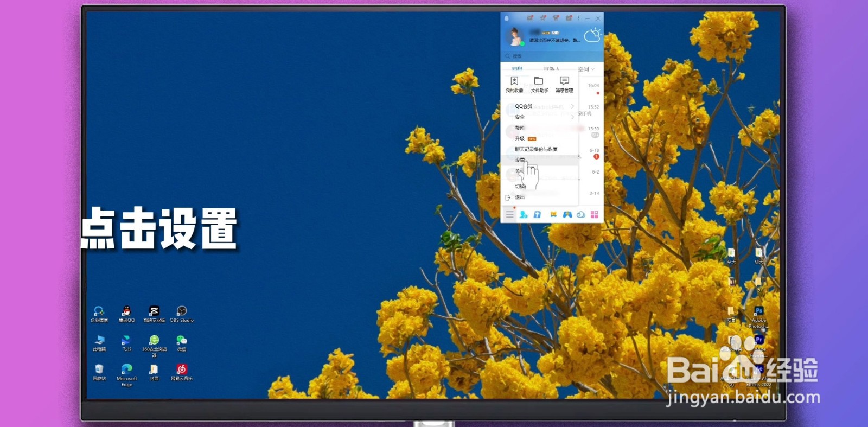Select 封面 folder on desktop
Viewport: 868px width, 427px height.
tap(154, 373)
